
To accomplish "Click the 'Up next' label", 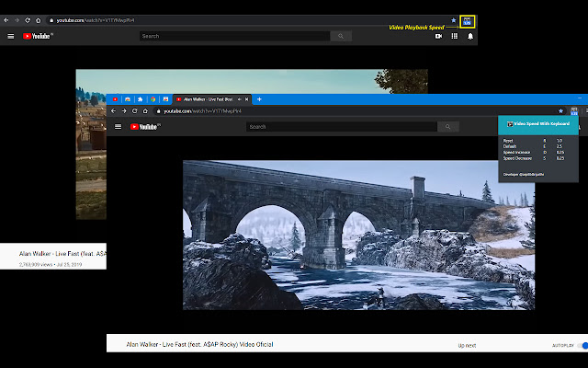I will pyautogui.click(x=467, y=346).
